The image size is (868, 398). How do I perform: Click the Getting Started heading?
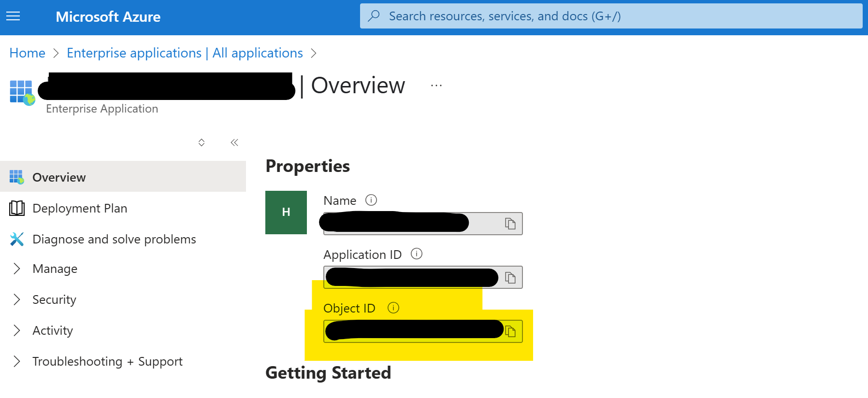coord(328,373)
